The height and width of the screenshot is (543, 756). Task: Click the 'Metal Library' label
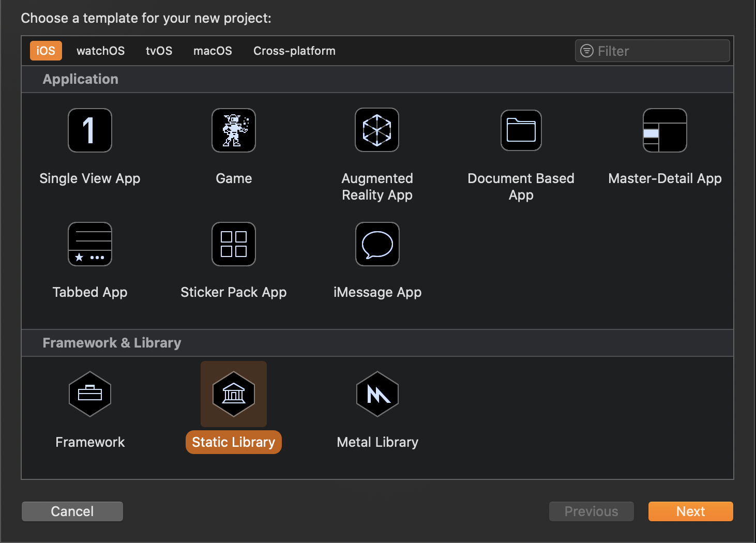click(377, 442)
